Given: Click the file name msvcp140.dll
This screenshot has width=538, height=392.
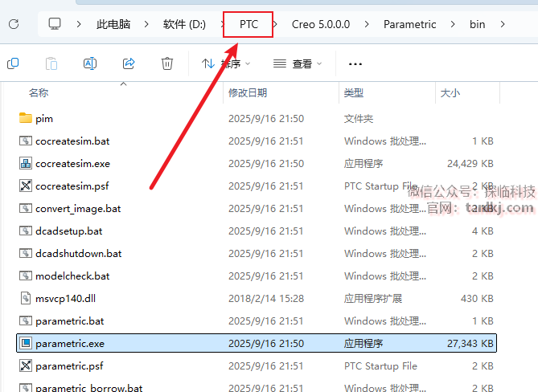Looking at the screenshot, I should pyautogui.click(x=65, y=299).
